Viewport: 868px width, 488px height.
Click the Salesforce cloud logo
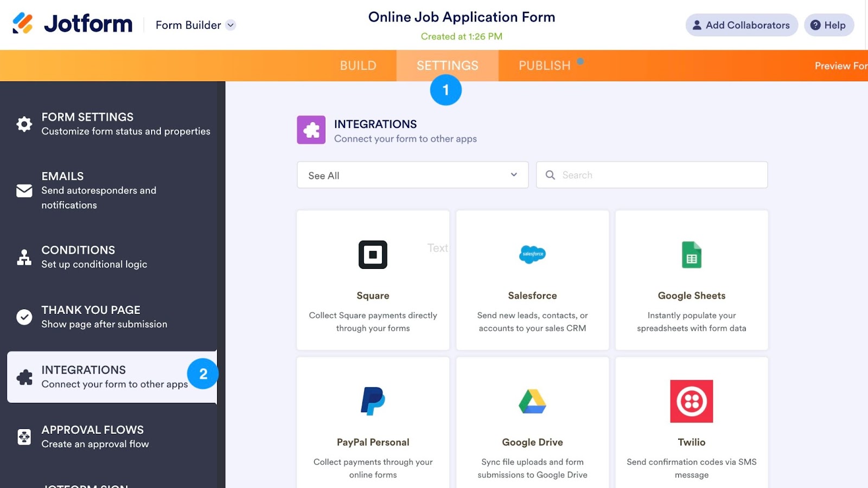[533, 254]
